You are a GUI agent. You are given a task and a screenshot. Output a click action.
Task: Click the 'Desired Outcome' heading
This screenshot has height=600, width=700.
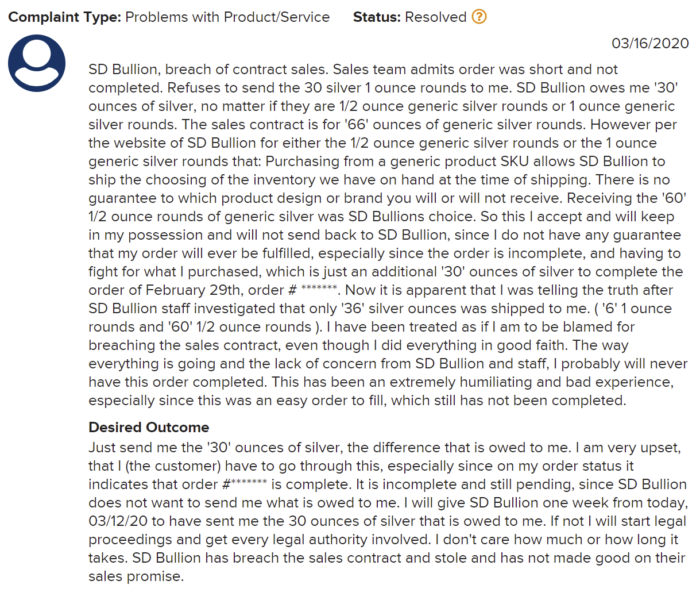(x=149, y=427)
